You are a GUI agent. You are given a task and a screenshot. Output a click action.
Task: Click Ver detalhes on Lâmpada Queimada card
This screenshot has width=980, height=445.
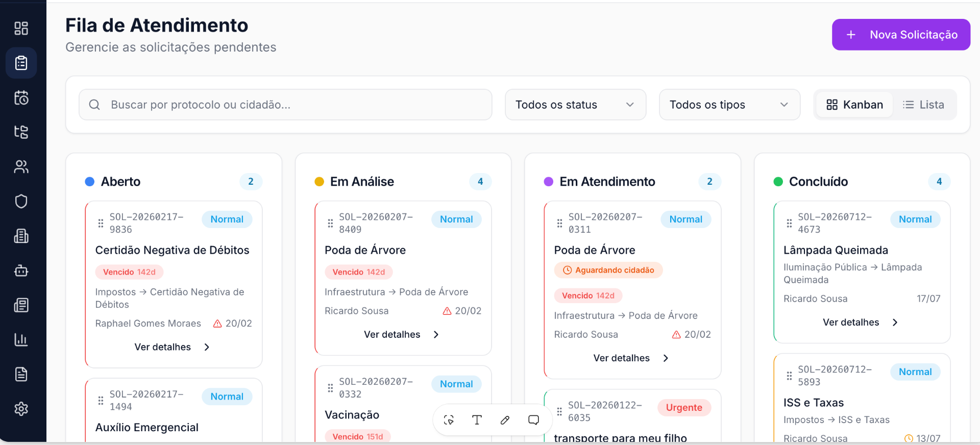861,323
